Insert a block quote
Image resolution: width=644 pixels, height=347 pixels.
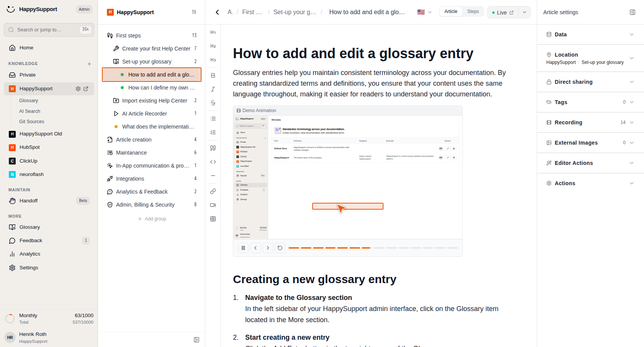click(213, 148)
